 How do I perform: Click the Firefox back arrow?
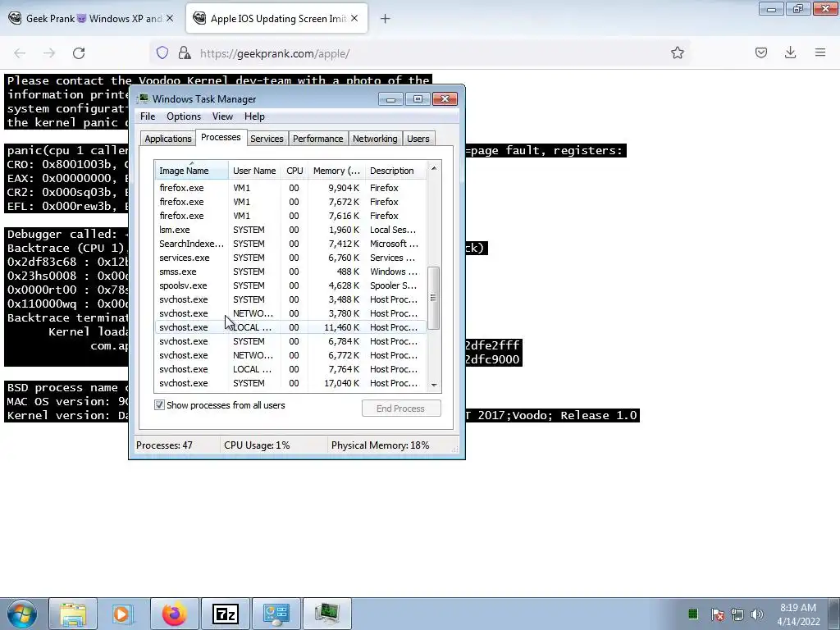click(20, 53)
